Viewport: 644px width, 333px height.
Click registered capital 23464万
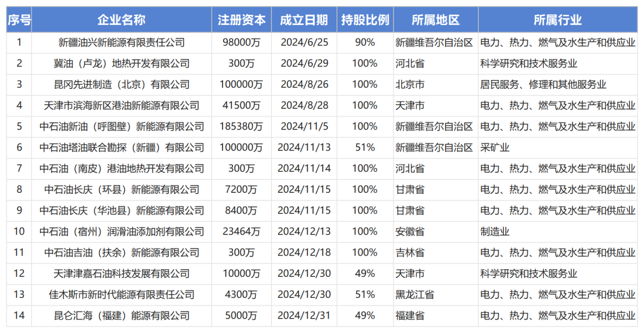point(241,232)
